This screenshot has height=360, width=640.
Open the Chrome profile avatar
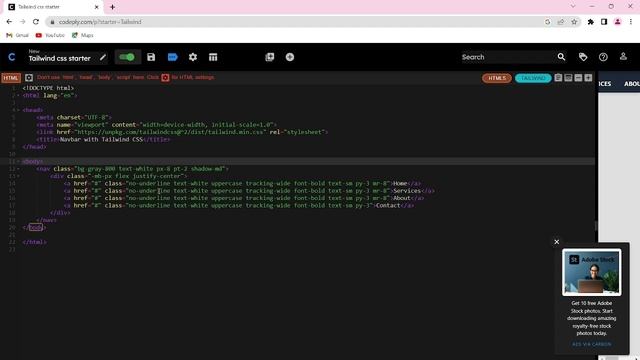618,22
